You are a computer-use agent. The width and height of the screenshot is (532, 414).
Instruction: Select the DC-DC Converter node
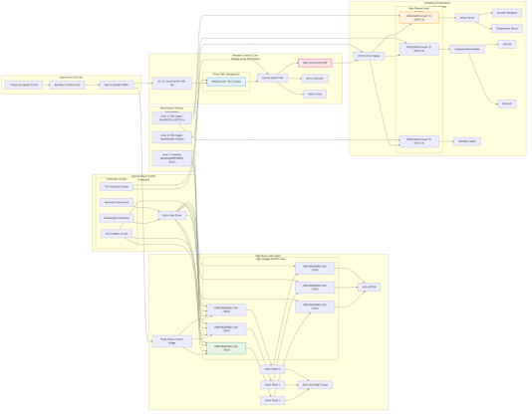tap(172, 83)
